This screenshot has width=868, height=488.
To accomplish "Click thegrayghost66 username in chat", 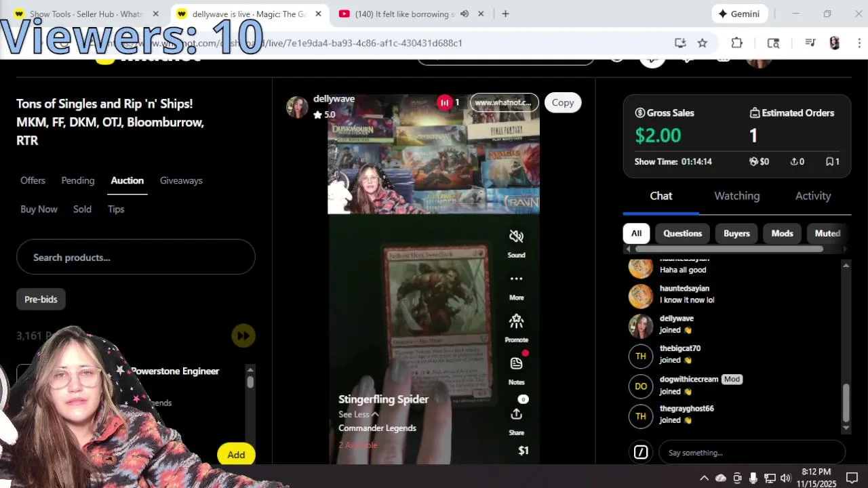I will pyautogui.click(x=687, y=409).
